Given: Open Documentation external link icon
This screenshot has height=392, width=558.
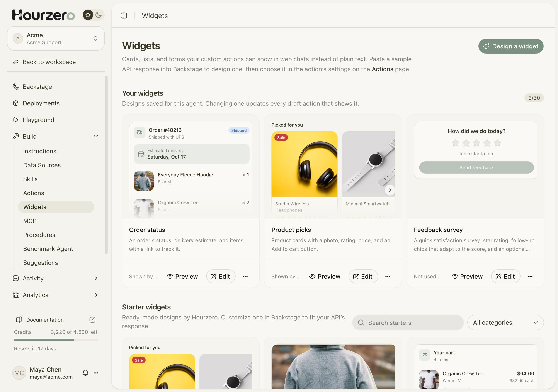Looking at the screenshot, I should (x=92, y=320).
